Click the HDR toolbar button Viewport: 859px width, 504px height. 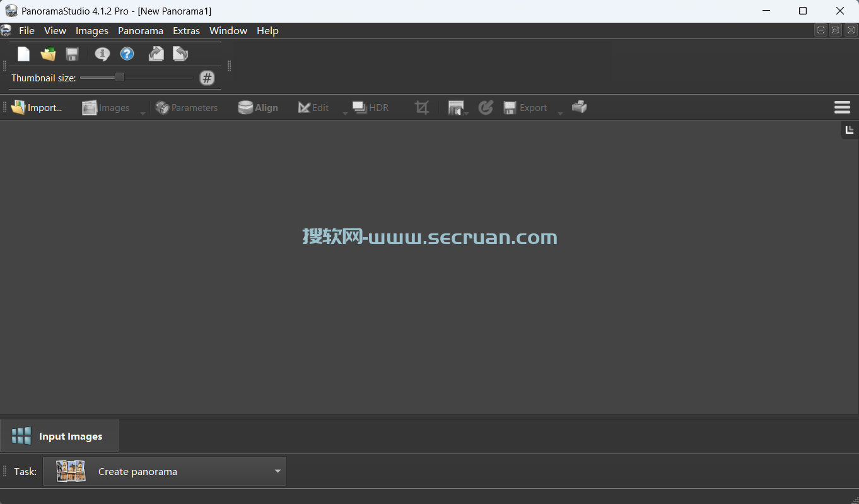(371, 108)
